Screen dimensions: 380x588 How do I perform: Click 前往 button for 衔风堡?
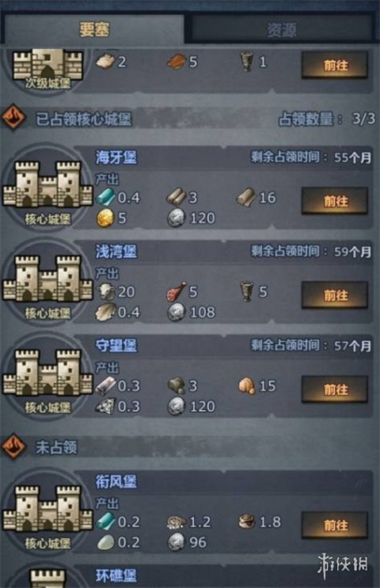(x=335, y=525)
